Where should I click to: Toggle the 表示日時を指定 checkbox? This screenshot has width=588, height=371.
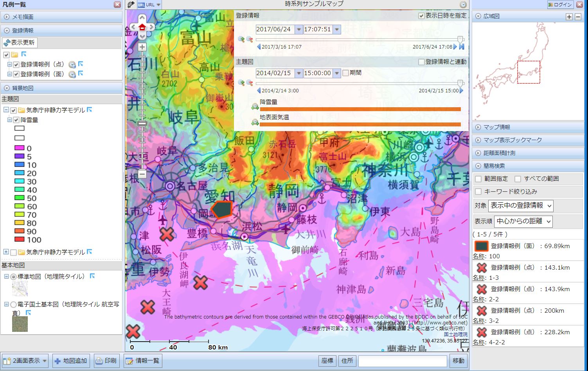(421, 16)
